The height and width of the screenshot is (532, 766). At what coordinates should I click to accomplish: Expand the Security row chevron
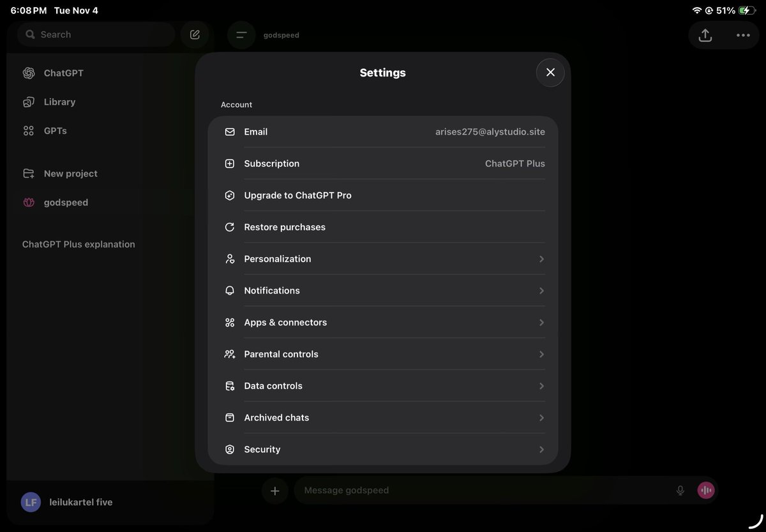541,450
